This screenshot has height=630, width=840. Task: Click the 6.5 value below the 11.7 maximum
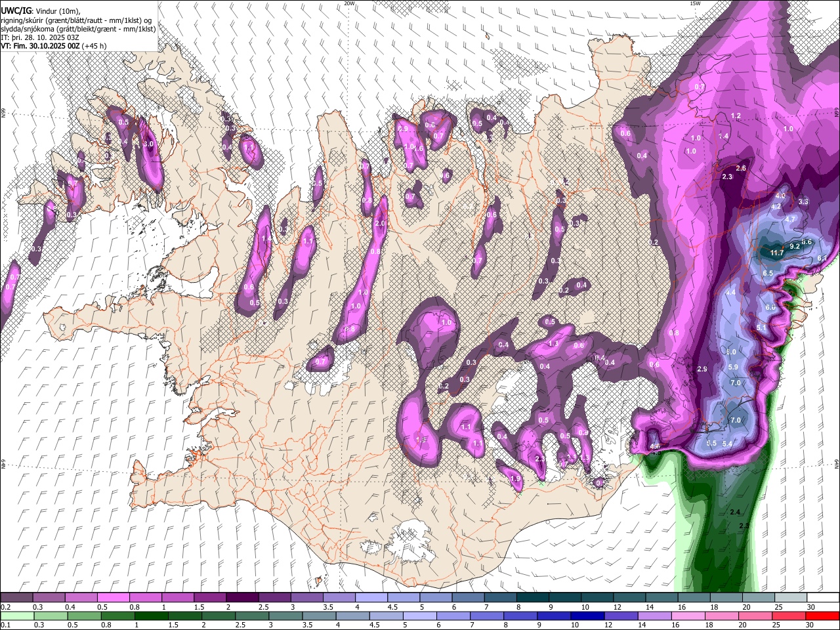point(768,274)
